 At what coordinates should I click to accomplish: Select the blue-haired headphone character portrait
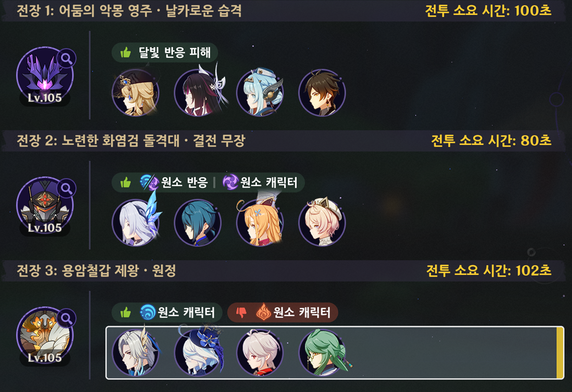(x=260, y=93)
